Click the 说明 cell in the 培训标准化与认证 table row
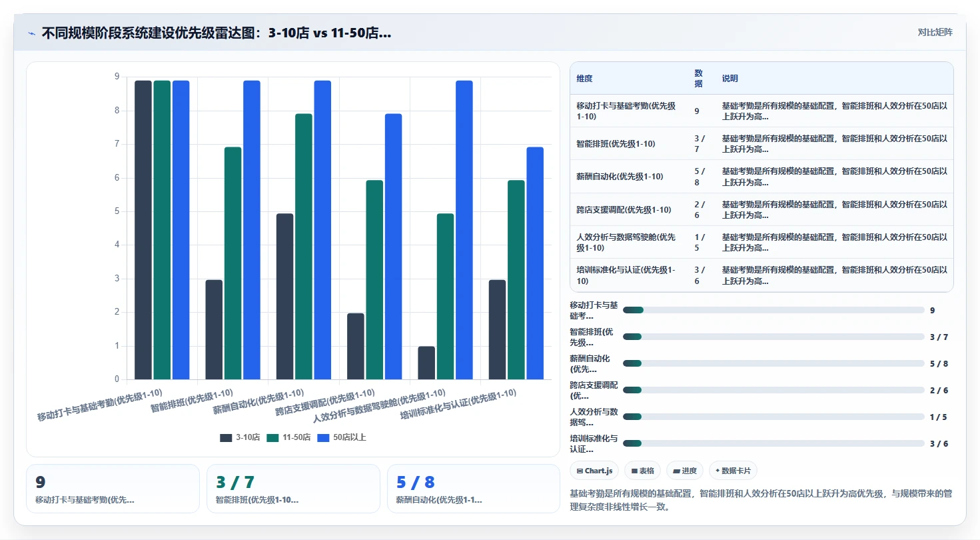Viewport: 980px width, 540px height. (834, 275)
